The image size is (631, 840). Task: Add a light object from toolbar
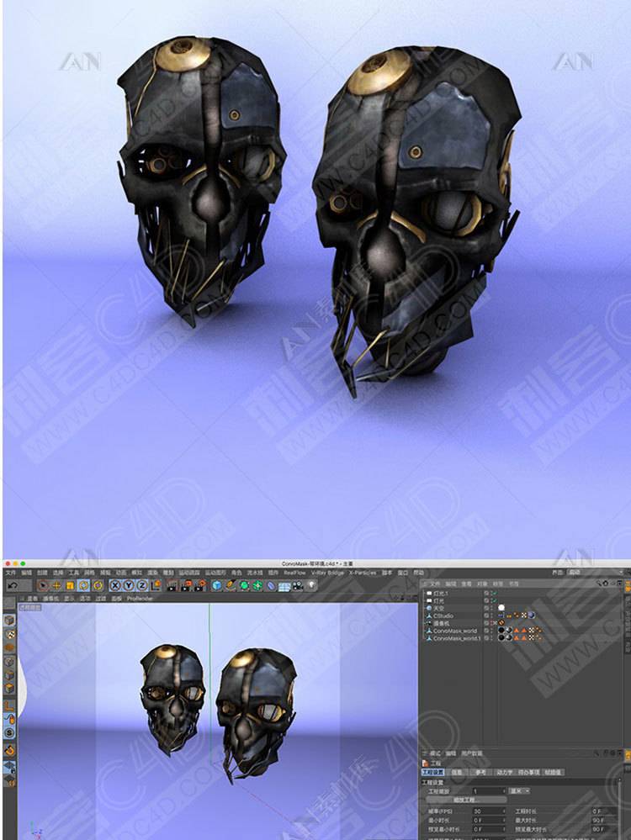pyautogui.click(x=311, y=585)
